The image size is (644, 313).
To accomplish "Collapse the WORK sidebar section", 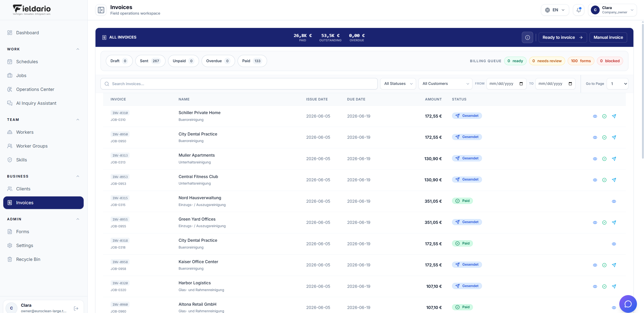I will tap(78, 49).
